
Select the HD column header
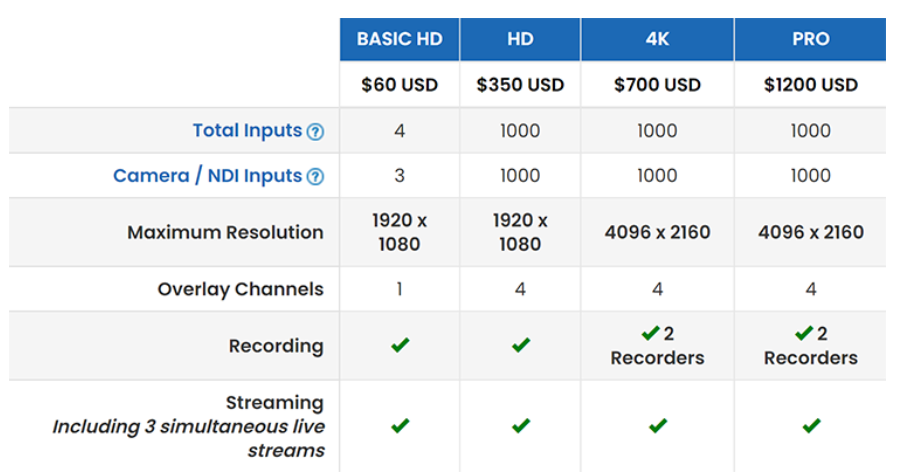(x=520, y=39)
